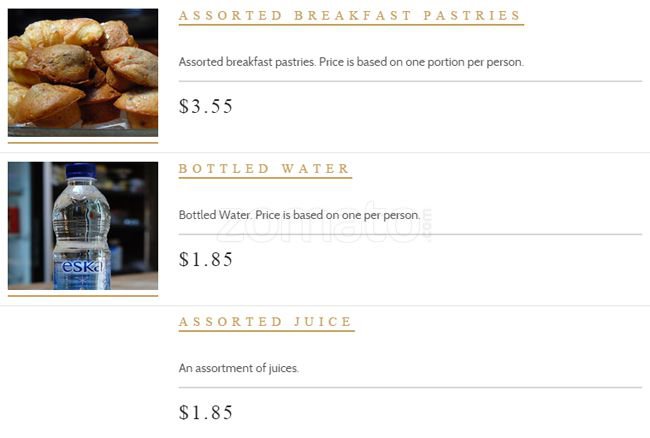This screenshot has width=650, height=438.
Task: Click the gold underline beneath Assorted Juice
Action: point(266,331)
